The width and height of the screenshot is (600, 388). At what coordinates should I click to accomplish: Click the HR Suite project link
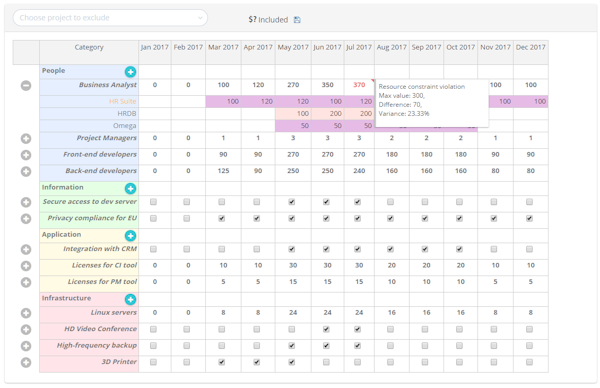tap(122, 101)
